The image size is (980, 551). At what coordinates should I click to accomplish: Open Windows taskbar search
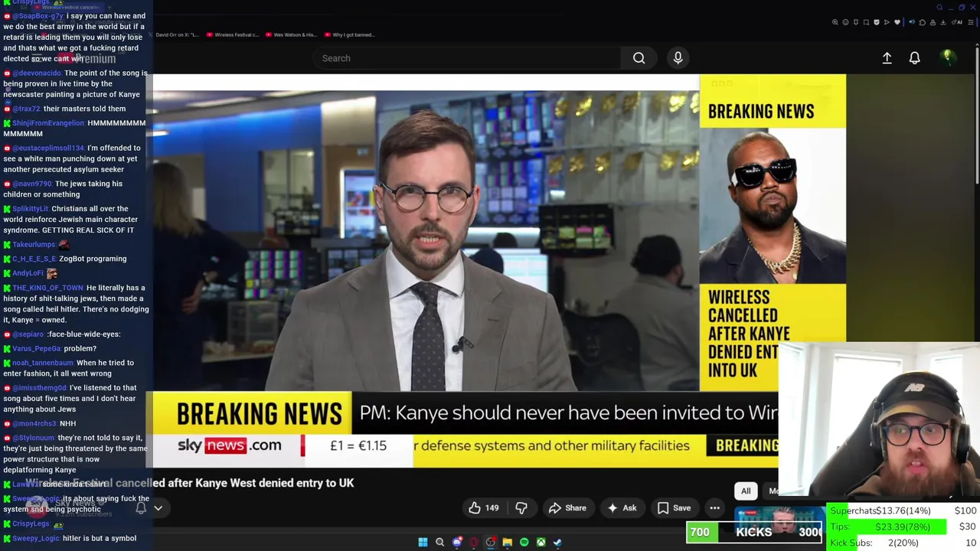pyautogui.click(x=439, y=542)
